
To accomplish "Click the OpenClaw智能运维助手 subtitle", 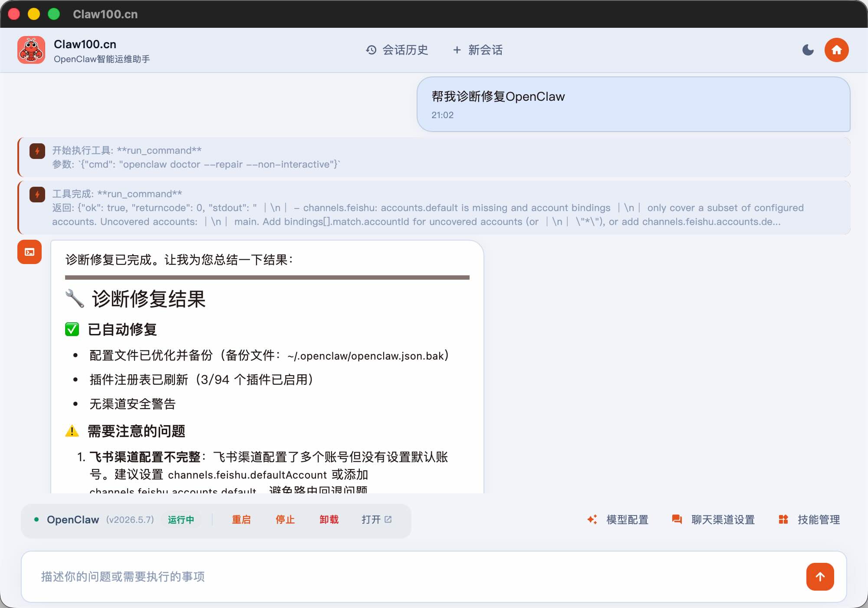I will pos(102,59).
